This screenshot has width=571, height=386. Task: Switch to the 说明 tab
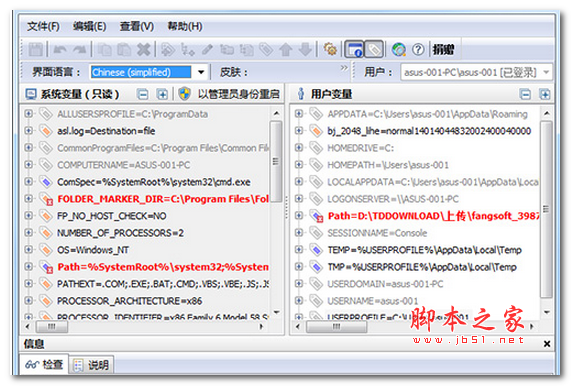(x=91, y=365)
